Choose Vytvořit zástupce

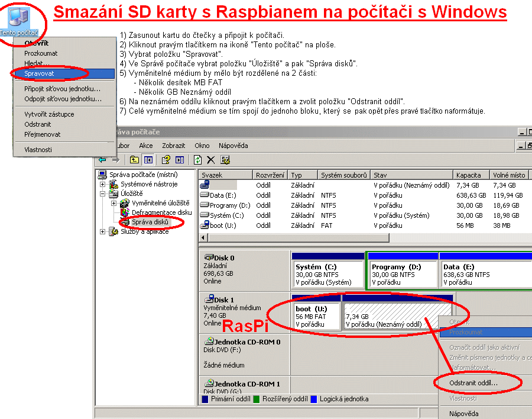click(64, 114)
